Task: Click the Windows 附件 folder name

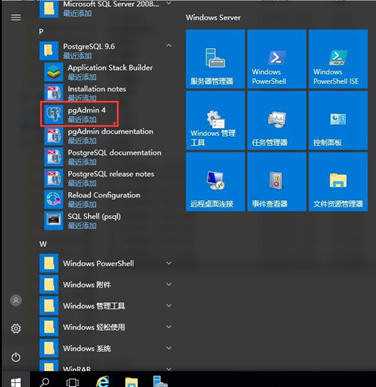Action: coord(87,285)
